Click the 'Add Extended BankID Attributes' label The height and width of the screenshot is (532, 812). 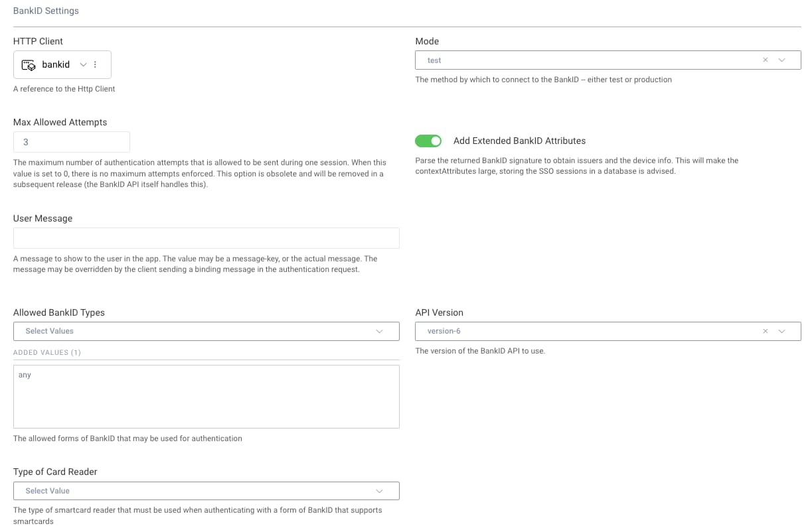[x=519, y=141]
